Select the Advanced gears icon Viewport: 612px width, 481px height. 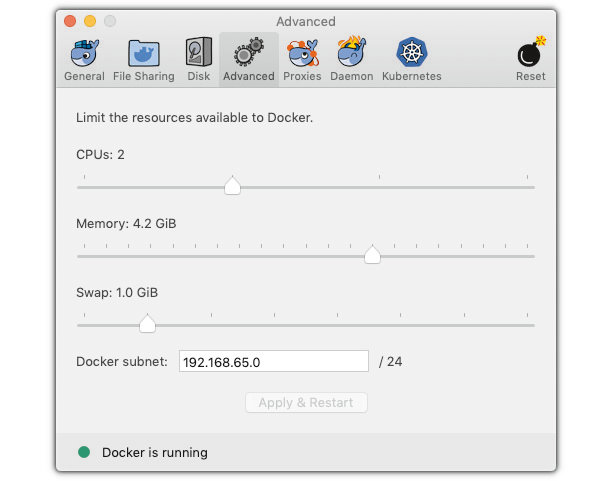(249, 53)
